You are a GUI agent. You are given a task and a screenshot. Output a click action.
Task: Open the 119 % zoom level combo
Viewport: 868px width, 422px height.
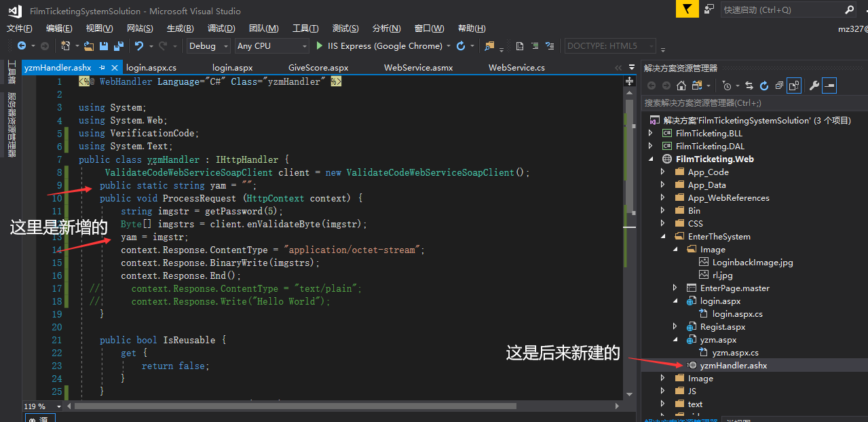point(43,406)
